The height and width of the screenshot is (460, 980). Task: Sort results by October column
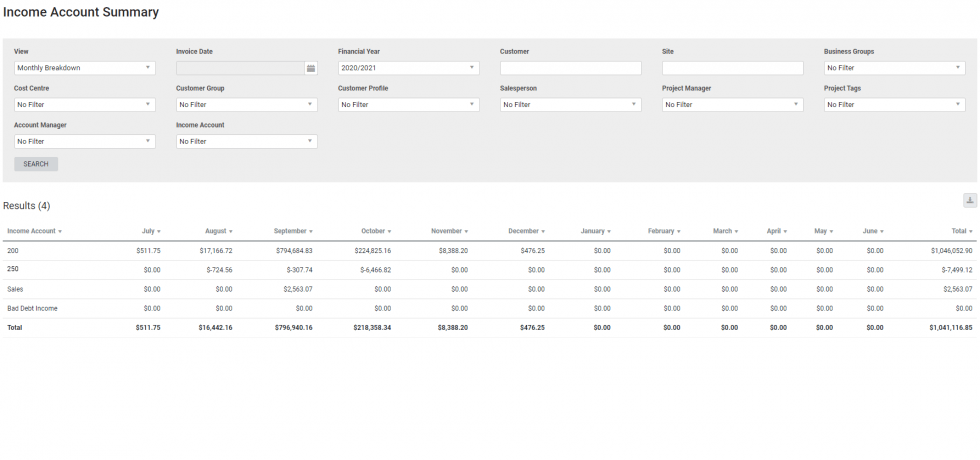coord(376,231)
